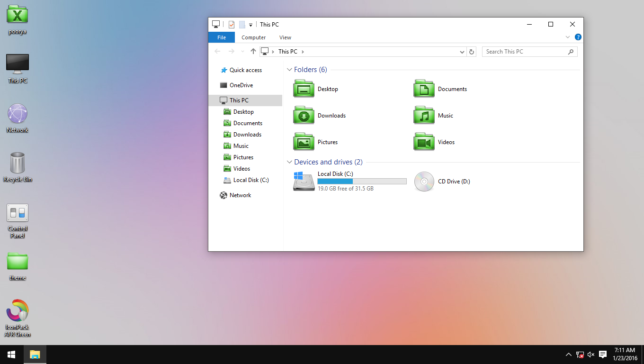Select the CD Drive (D:) icon
Image resolution: width=644 pixels, height=364 pixels.
pyautogui.click(x=424, y=182)
